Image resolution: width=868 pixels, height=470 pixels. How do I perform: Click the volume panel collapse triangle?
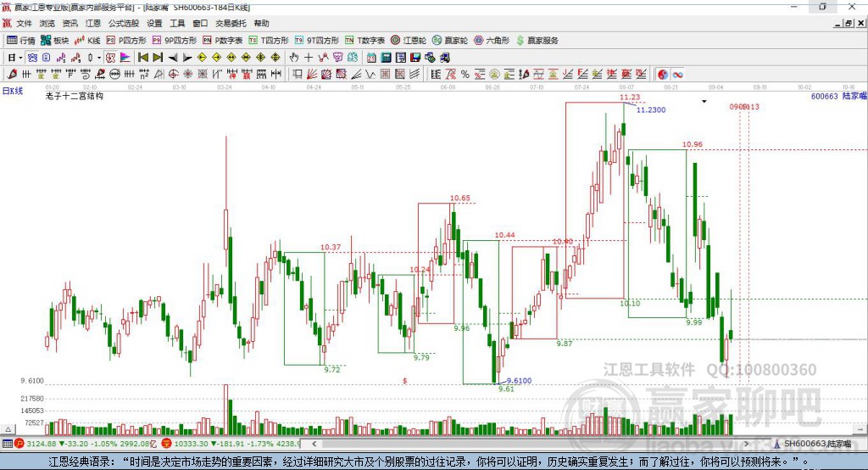pos(8,429)
